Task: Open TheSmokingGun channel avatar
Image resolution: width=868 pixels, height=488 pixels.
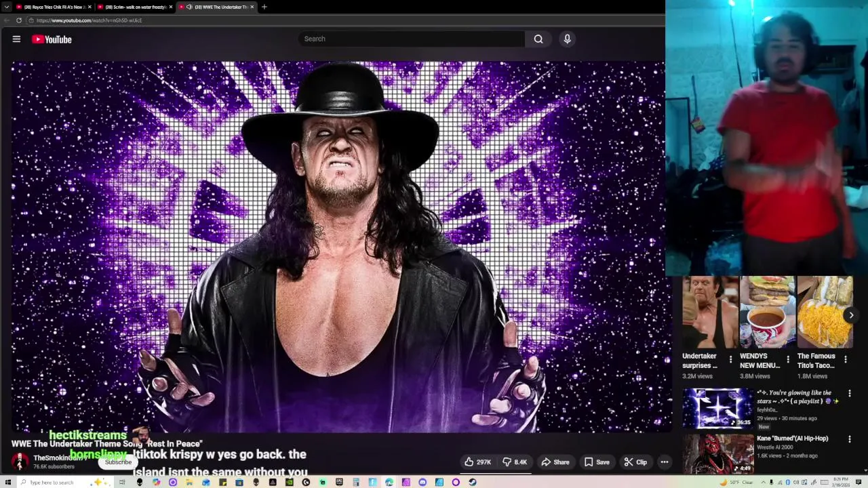Action: tap(20, 462)
